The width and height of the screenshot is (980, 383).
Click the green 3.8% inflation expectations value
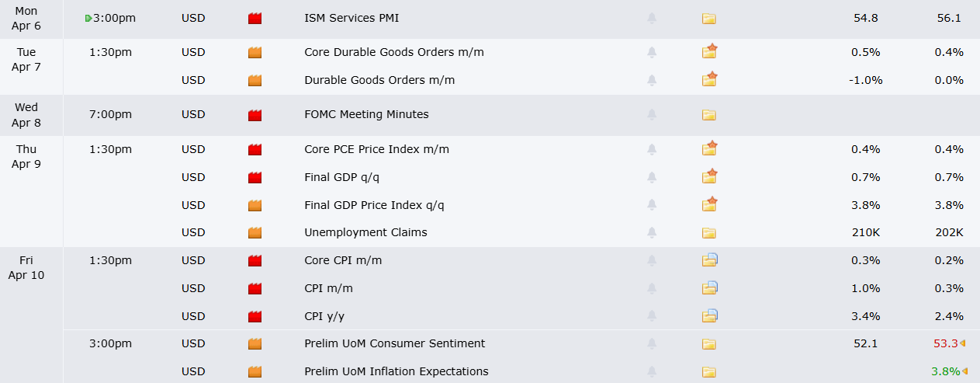(x=945, y=371)
